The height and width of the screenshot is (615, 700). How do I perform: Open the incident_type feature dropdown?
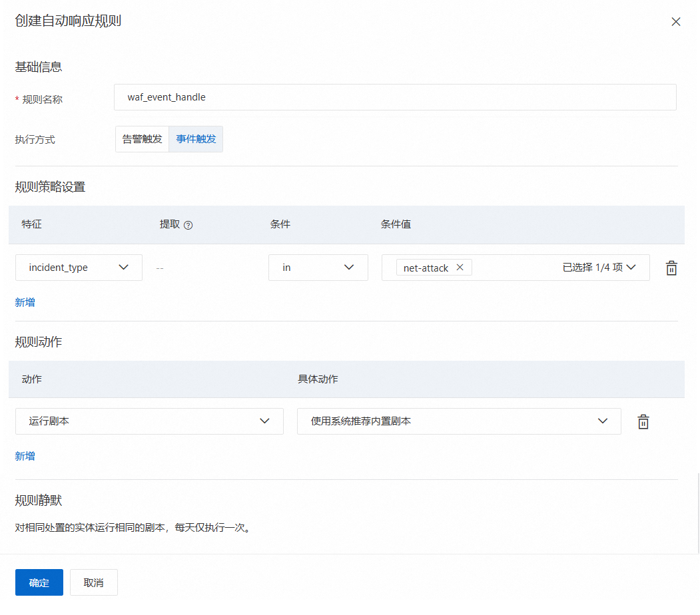click(x=79, y=268)
